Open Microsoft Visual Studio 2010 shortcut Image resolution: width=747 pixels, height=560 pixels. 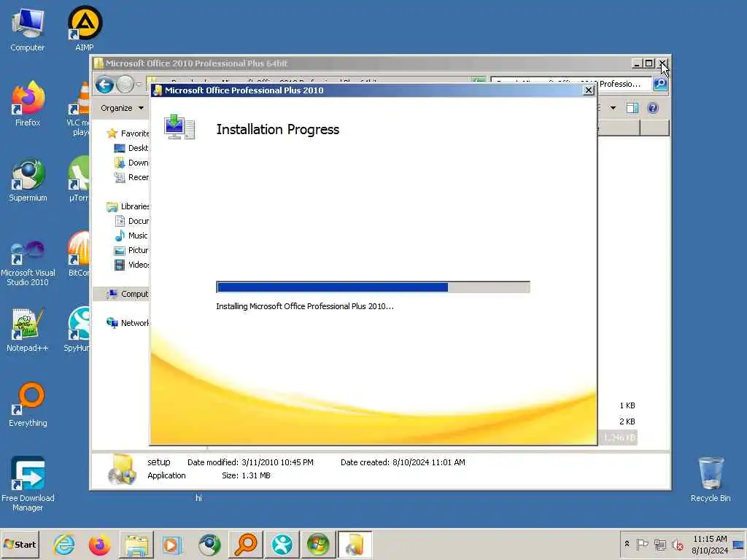pos(28,262)
